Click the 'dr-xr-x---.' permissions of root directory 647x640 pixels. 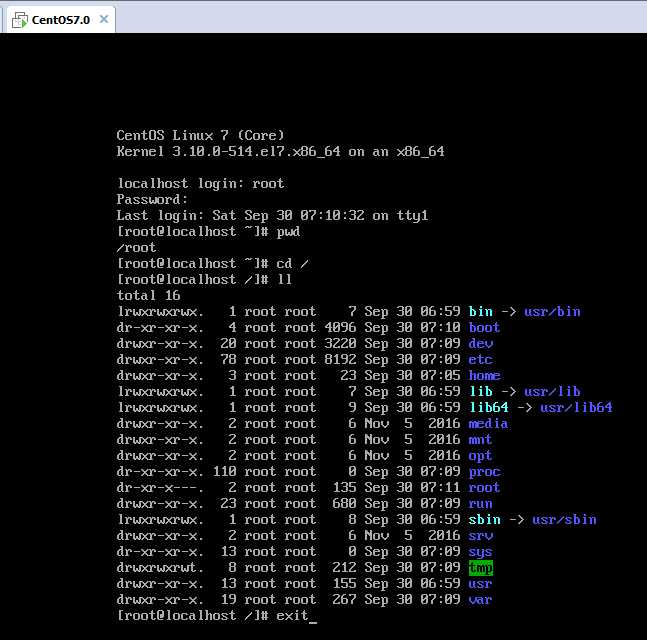161,487
